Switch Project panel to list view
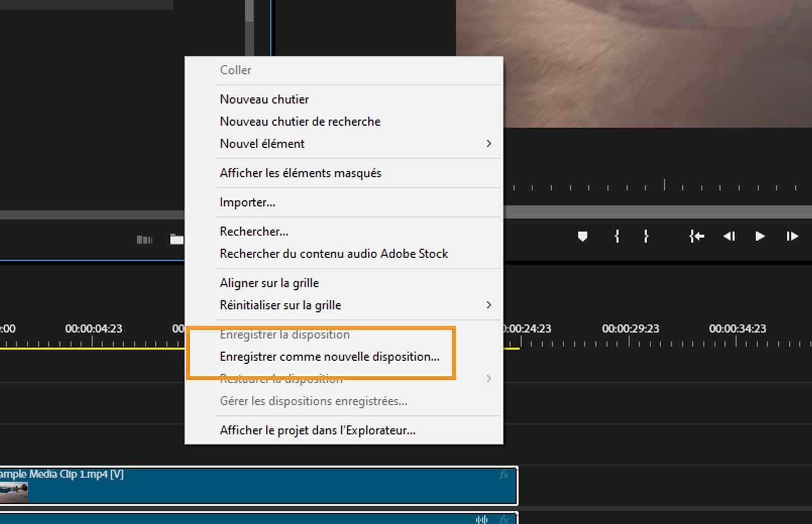This screenshot has height=524, width=812. click(x=145, y=239)
